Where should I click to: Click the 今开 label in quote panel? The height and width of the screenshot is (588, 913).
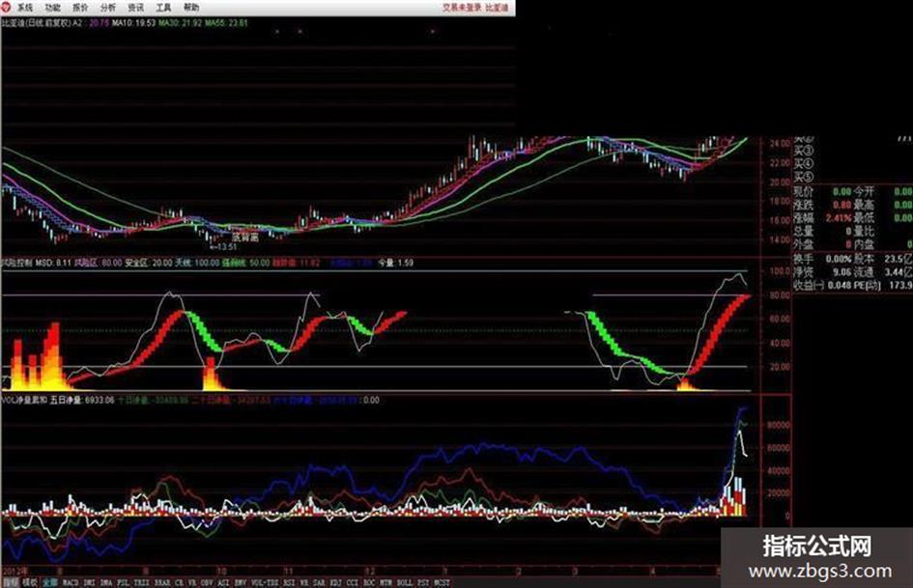point(864,191)
